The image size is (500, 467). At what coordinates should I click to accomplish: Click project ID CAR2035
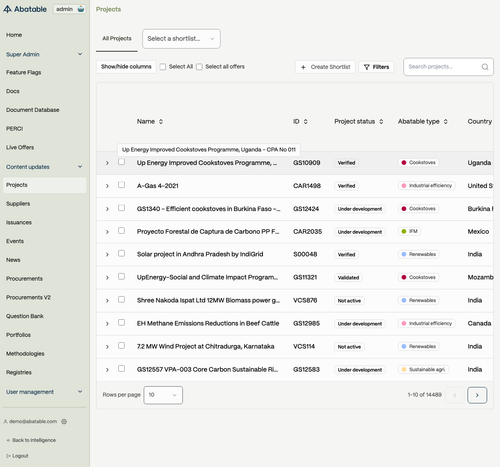pyautogui.click(x=308, y=232)
